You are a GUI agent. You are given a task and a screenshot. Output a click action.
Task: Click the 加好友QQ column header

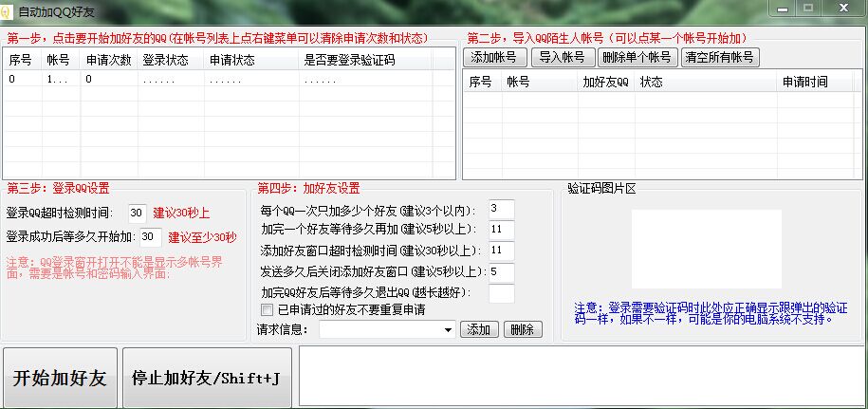click(605, 83)
